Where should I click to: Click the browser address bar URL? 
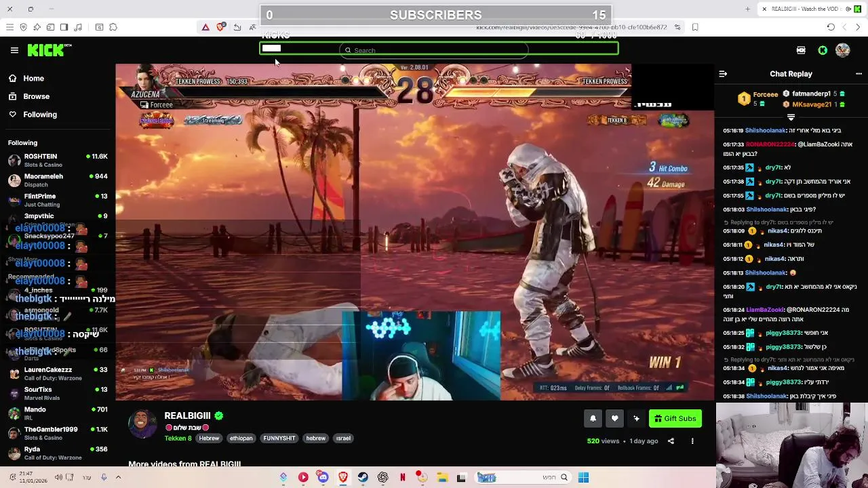[571, 27]
